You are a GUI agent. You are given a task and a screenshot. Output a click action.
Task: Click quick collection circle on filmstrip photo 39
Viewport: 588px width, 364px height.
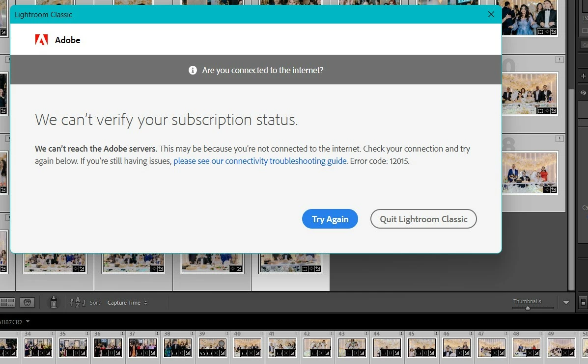tap(222, 343)
